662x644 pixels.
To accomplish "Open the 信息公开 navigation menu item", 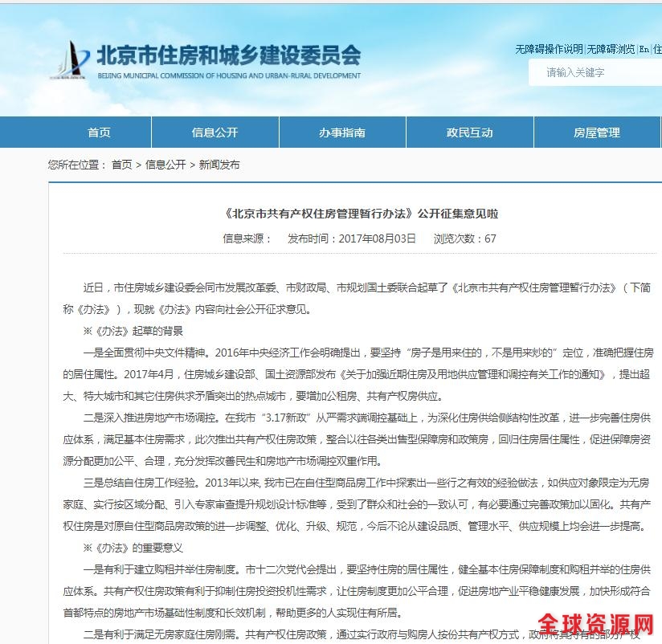I will (215, 132).
